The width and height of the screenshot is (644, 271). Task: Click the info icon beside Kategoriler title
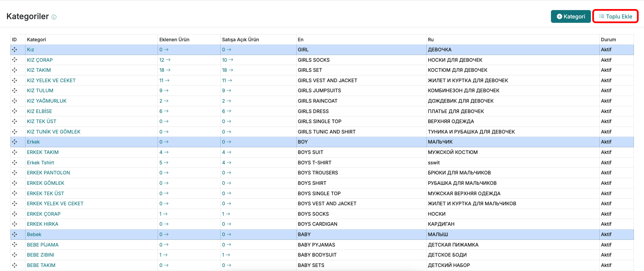coord(54,17)
